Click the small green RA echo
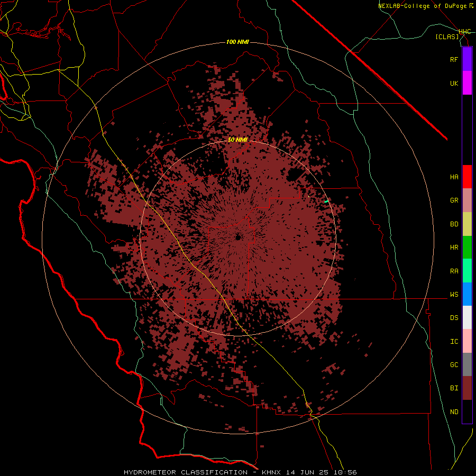The height and width of the screenshot is (476, 476). [327, 202]
